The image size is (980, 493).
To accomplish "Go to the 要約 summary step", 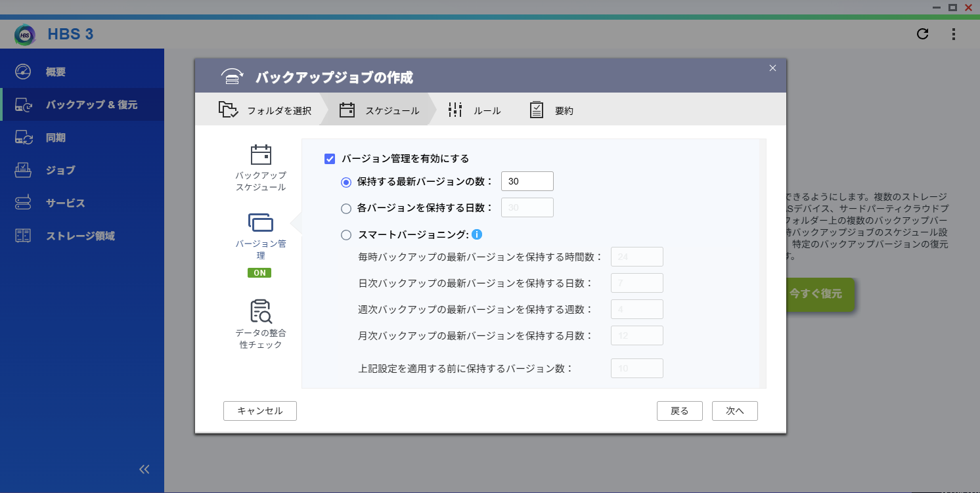I will point(552,110).
